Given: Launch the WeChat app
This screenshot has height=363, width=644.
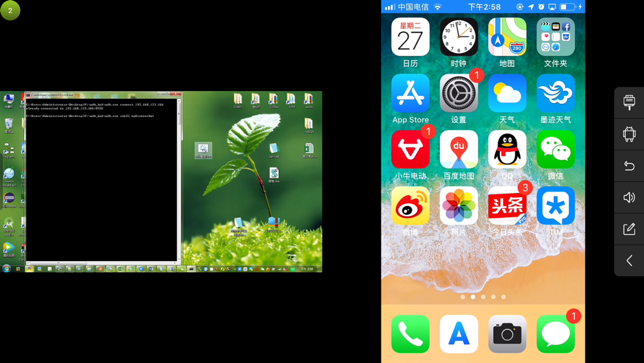Looking at the screenshot, I should (x=555, y=150).
